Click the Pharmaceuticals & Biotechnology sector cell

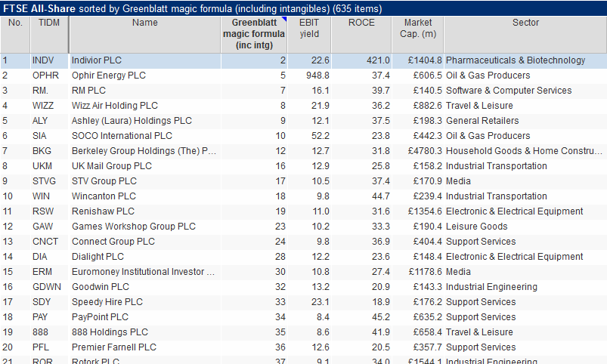pyautogui.click(x=516, y=60)
